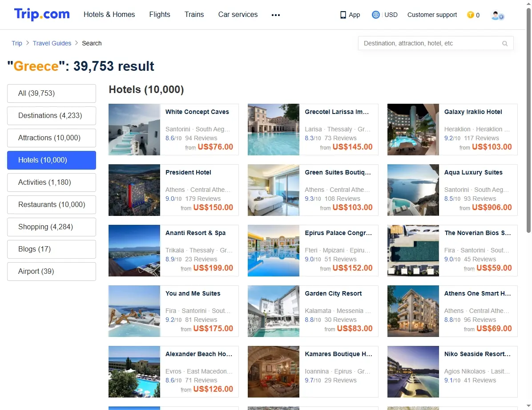
Task: Click the search magnifier icon
Action: click(505, 44)
